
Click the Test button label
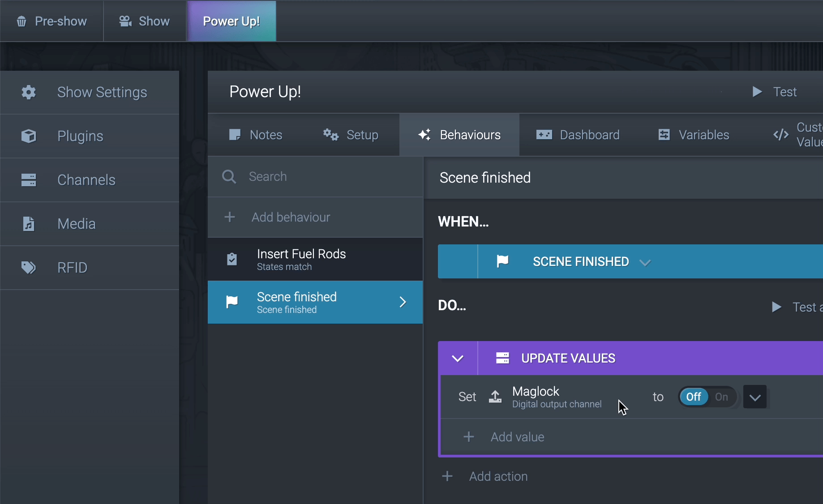(x=785, y=92)
